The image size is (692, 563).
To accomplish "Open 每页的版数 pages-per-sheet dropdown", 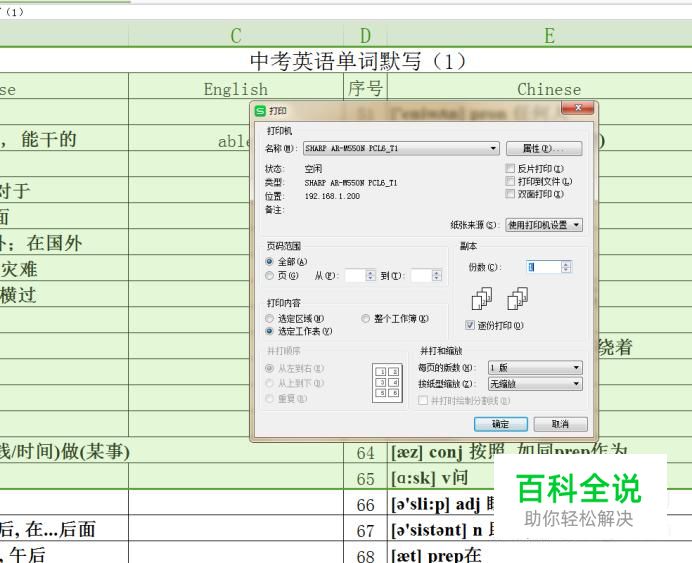I will (x=535, y=367).
